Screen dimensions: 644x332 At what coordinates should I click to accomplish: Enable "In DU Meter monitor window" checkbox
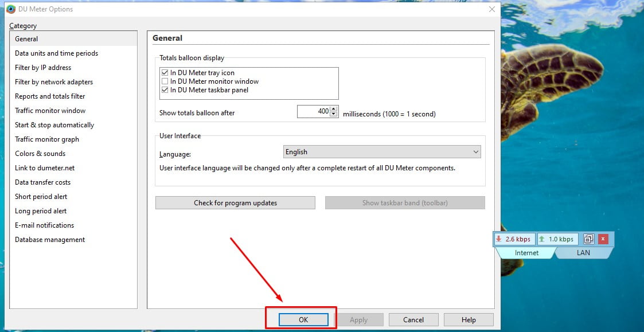pyautogui.click(x=165, y=81)
